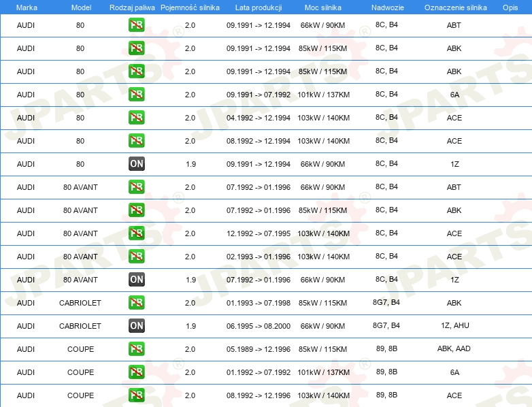Viewport: 532px width, 407px height.
Task: Click the Lata produkcji column header
Action: coord(259,7)
